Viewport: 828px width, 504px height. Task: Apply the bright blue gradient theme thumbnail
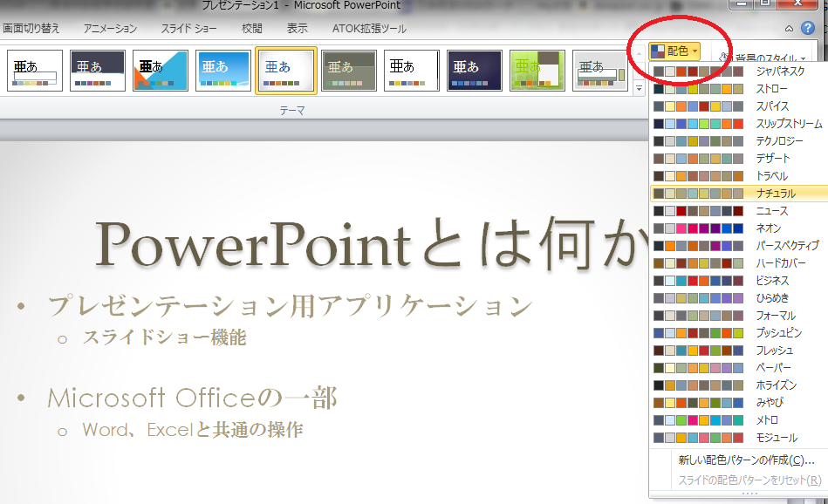coord(223,71)
